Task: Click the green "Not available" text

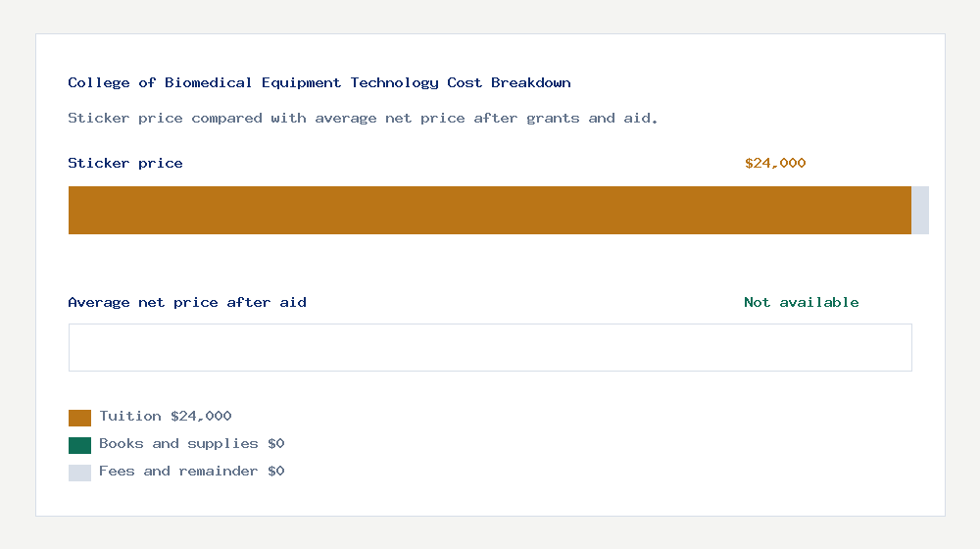Action: pos(801,303)
